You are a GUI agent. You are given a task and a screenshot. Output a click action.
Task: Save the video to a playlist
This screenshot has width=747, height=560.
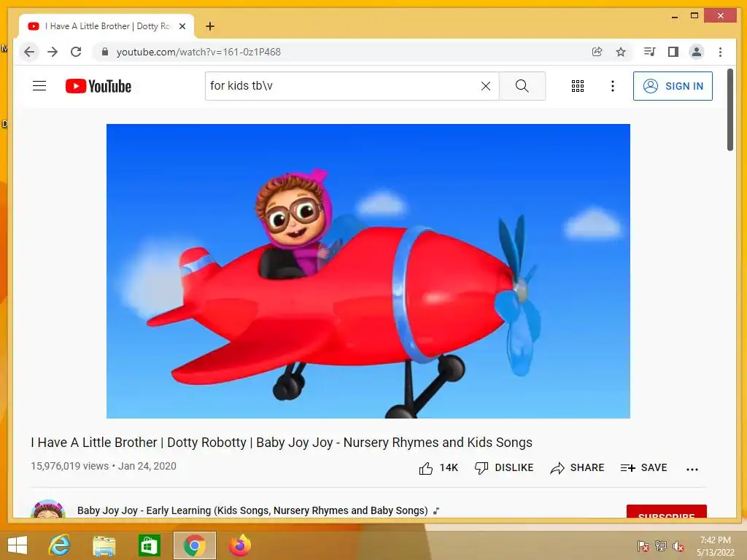(643, 468)
